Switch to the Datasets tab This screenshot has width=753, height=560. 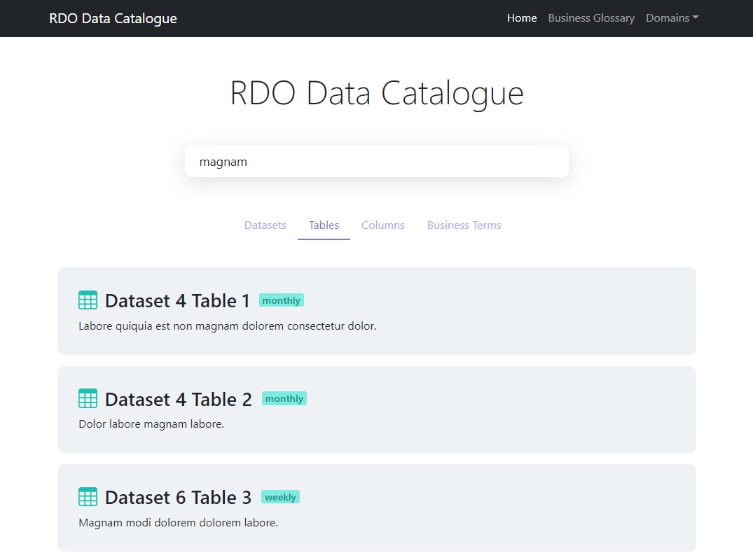[x=265, y=225]
